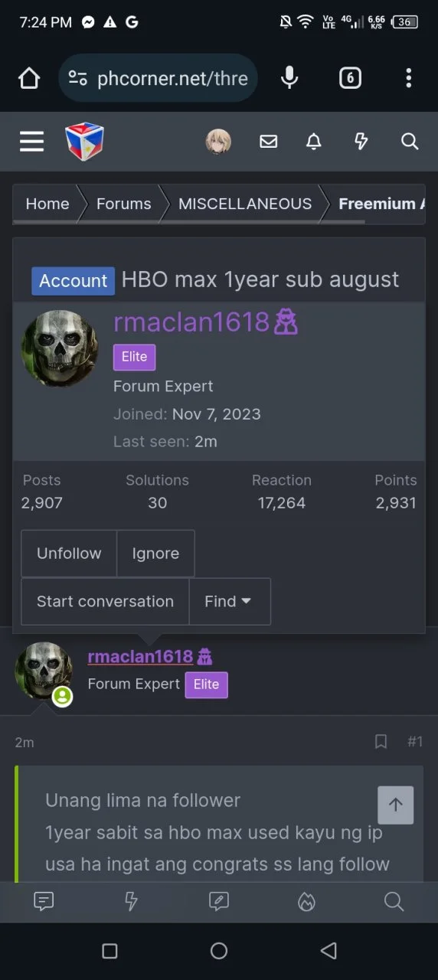Expand the Find dropdown
The width and height of the screenshot is (438, 980).
[229, 601]
